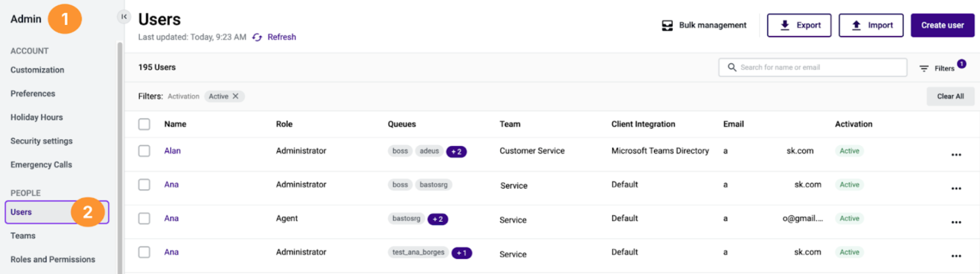This screenshot has width=980, height=274.
Task: Click the Queues column header
Action: (401, 124)
